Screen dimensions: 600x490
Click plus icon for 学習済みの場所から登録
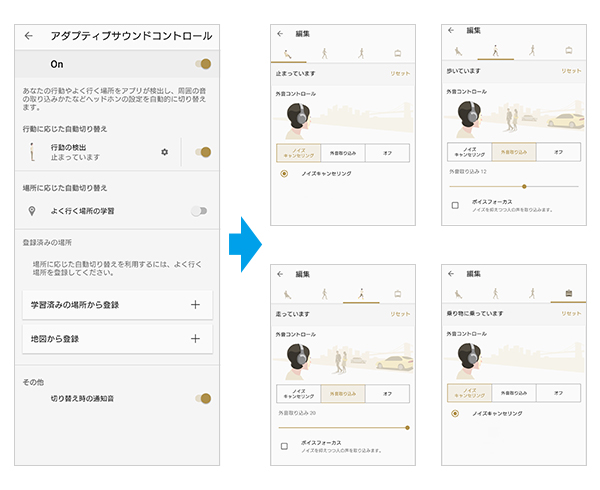pos(195,304)
